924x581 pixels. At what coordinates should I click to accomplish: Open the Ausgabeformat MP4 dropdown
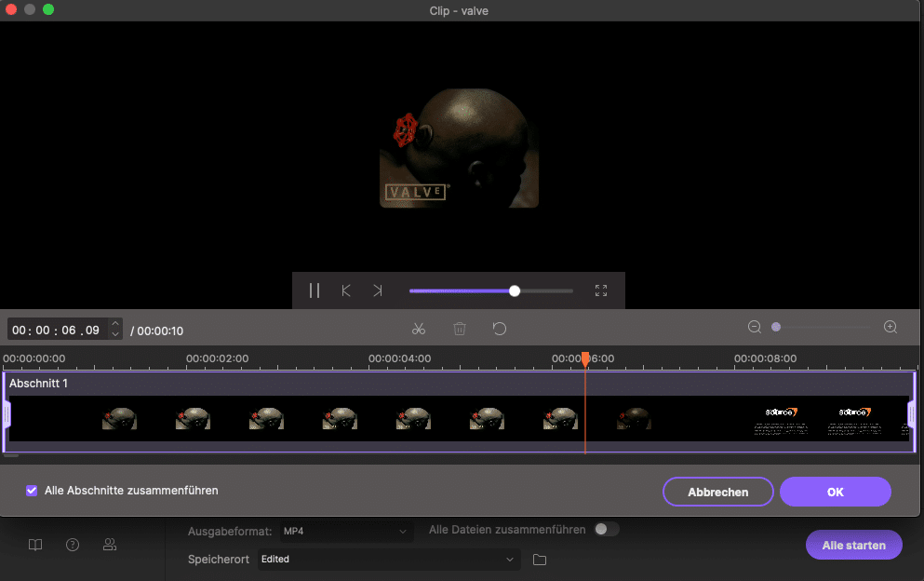coord(346,531)
